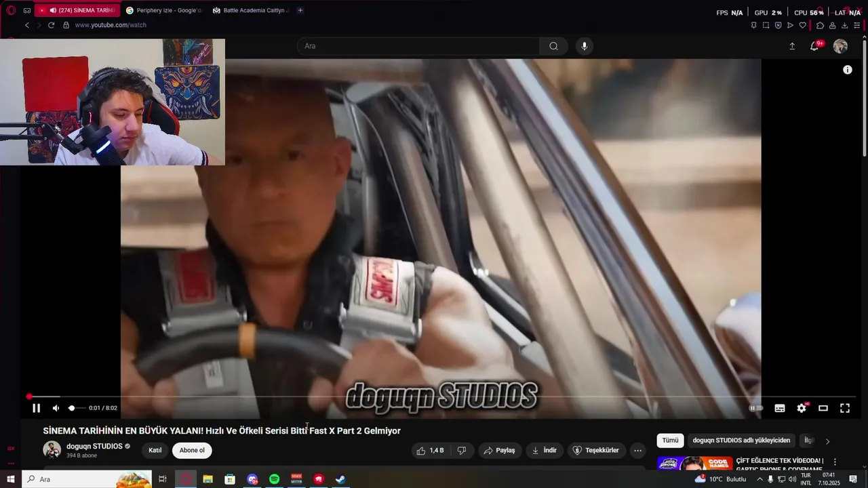Click the Windows taskbar Ara search box
868x488 pixels.
(86, 479)
